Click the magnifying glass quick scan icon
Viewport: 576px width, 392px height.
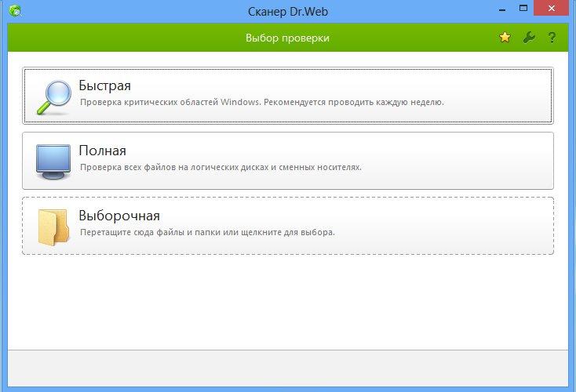pyautogui.click(x=53, y=97)
